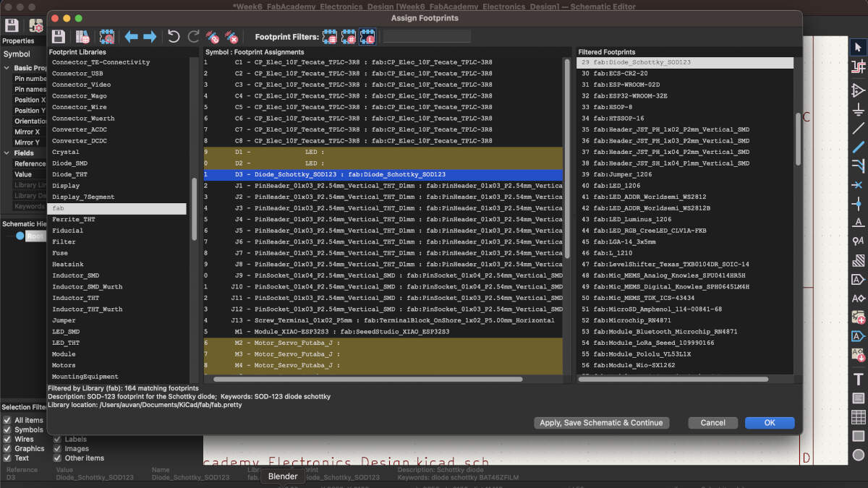
Task: Click Apply, Save Schematic & Continue
Action: click(601, 423)
